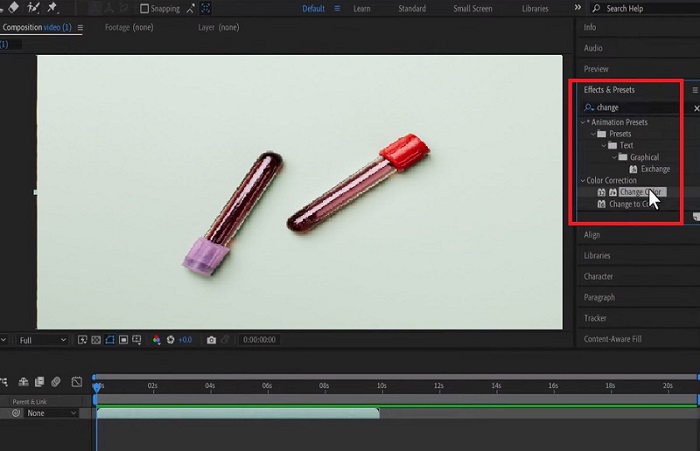Toggle mask and shape path visibility

(x=110, y=340)
